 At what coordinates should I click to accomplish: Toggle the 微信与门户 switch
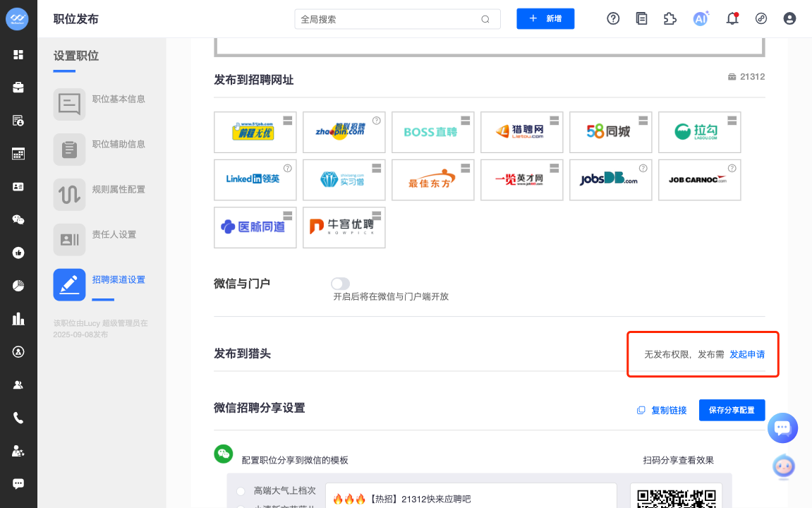340,284
